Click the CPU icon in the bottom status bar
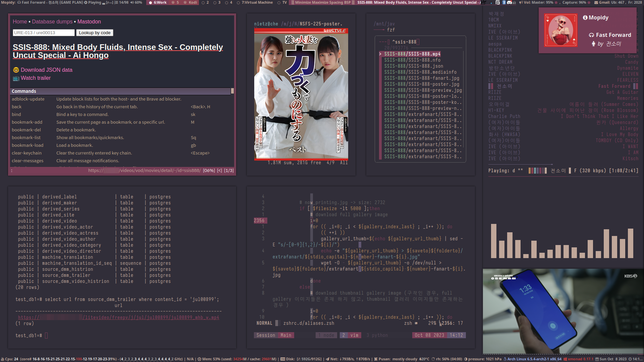The image size is (644, 362). coord(2,359)
